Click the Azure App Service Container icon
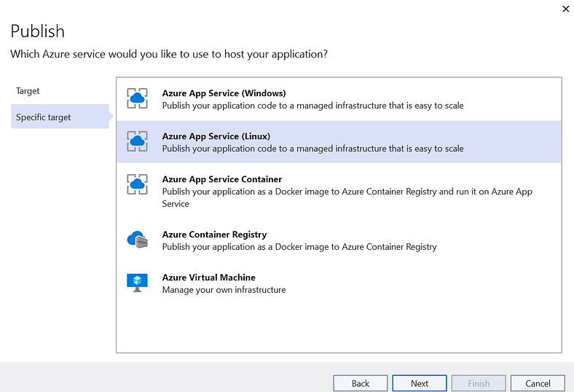The height and width of the screenshot is (392, 574). click(137, 184)
